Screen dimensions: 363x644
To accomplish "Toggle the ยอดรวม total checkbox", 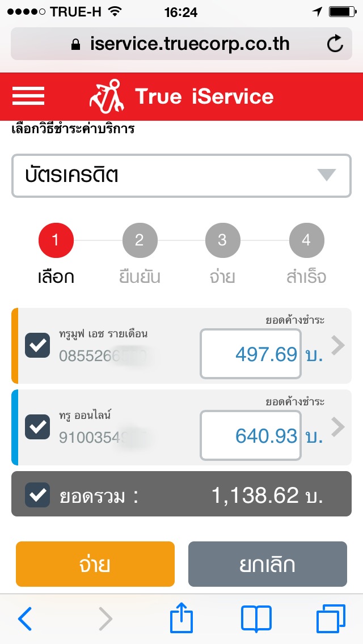I will tap(37, 495).
